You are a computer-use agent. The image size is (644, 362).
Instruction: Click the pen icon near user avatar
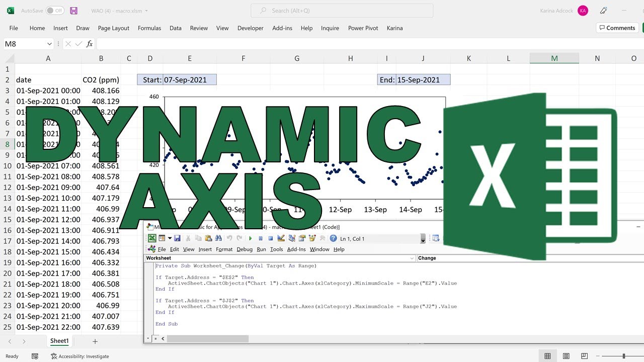pos(603,11)
